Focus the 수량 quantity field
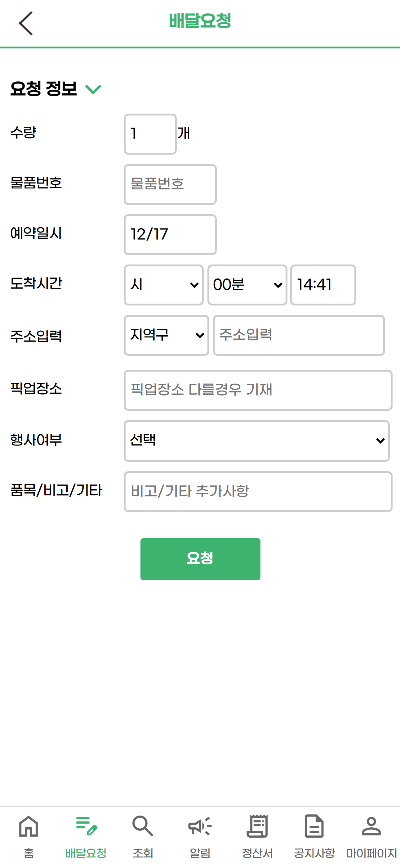The height and width of the screenshot is (868, 400). 150,134
